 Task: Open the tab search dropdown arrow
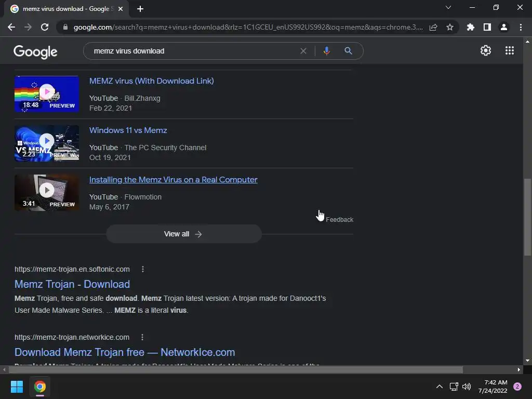coord(448,7)
